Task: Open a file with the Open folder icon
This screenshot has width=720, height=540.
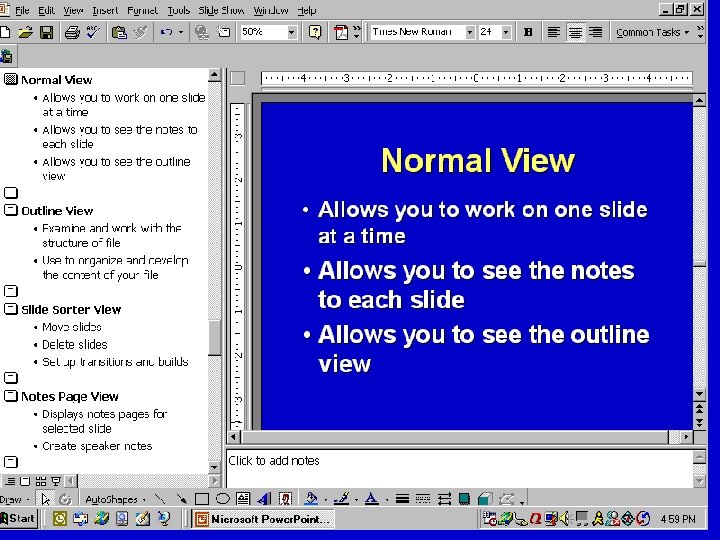Action: (x=26, y=32)
